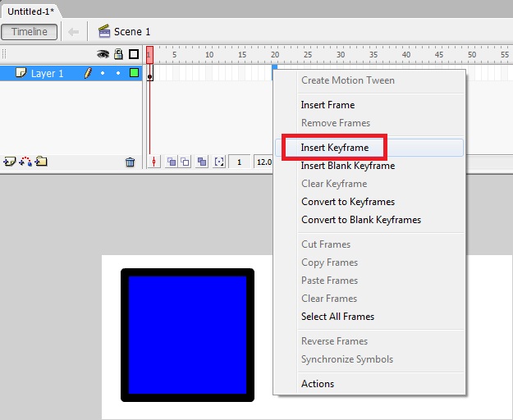Viewport: 513px width, 420px height.
Task: Choose Reverse Frames menu entry
Action: click(334, 341)
